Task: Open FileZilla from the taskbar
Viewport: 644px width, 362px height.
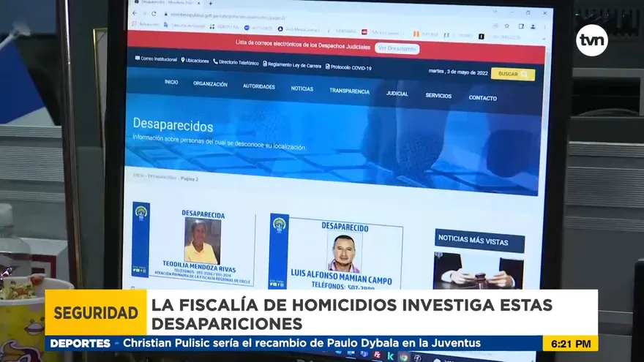Action: (376, 355)
